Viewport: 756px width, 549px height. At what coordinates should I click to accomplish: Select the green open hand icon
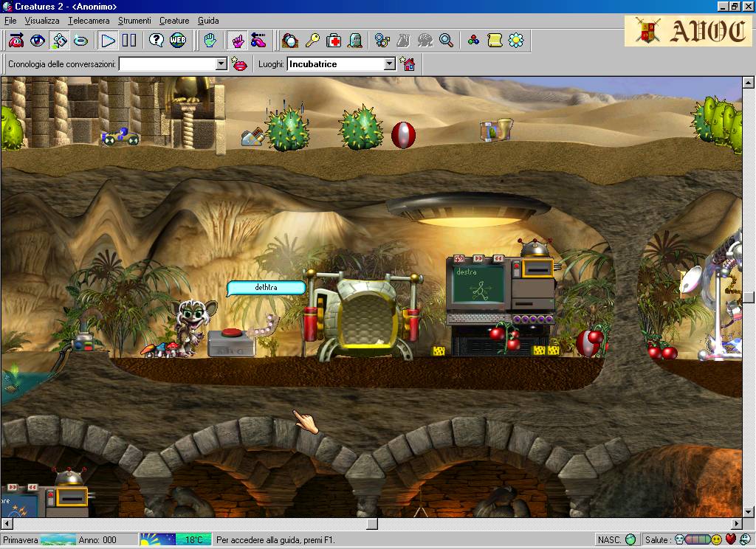210,41
